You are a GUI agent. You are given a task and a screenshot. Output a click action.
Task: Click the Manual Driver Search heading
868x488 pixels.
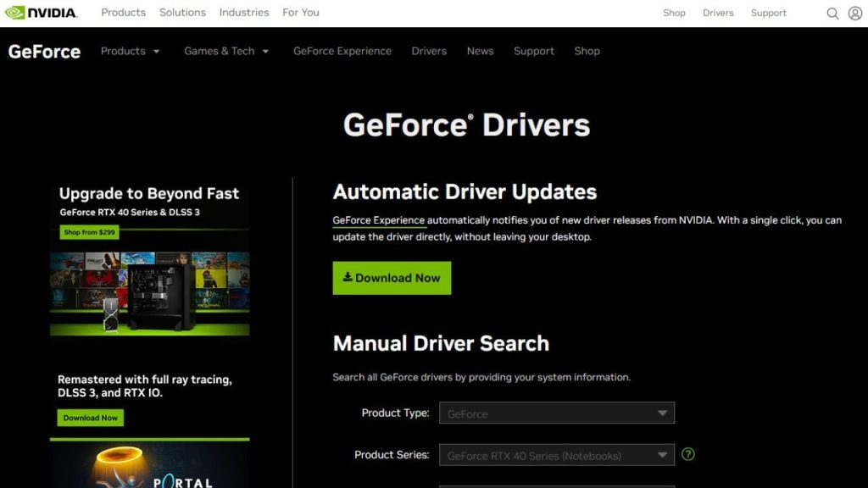[441, 344]
